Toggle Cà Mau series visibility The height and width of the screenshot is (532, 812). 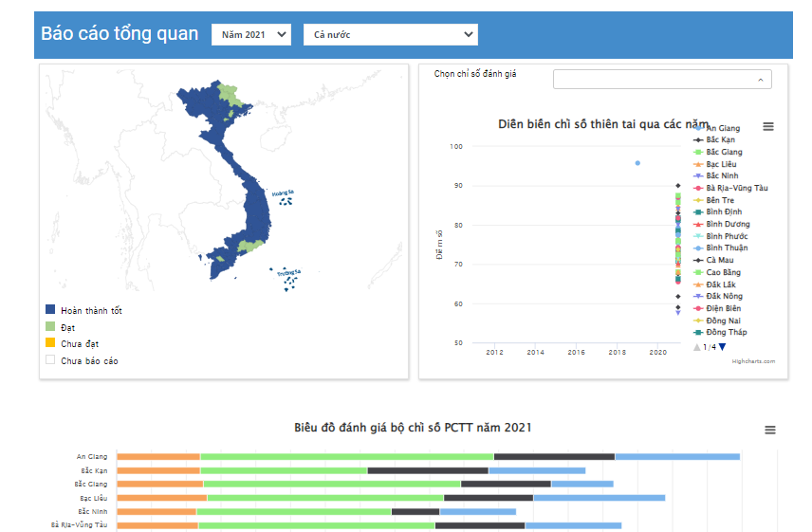tap(719, 260)
